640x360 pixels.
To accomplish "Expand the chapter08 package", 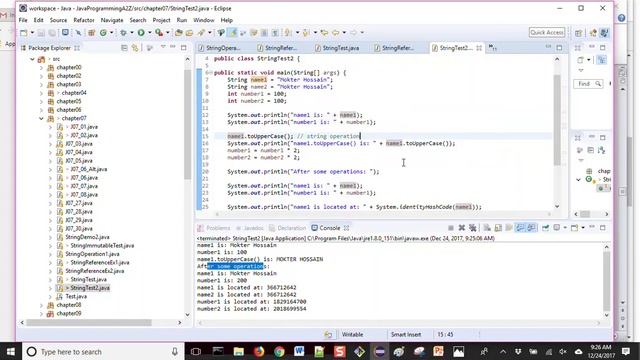I will tap(41, 305).
